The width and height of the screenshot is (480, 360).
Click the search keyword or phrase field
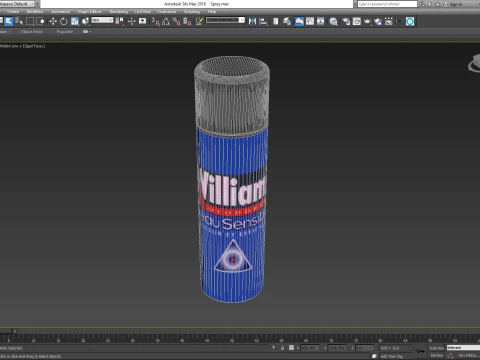pos(387,4)
